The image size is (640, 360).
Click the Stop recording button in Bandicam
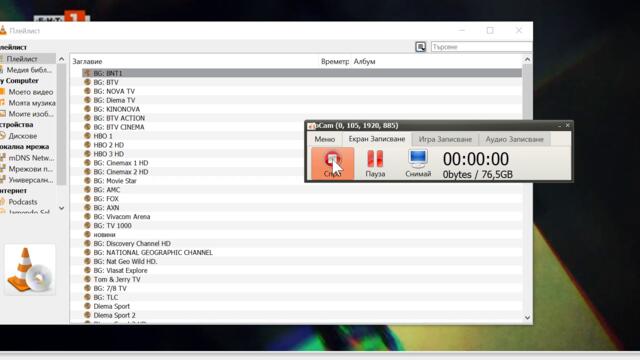(x=333, y=163)
